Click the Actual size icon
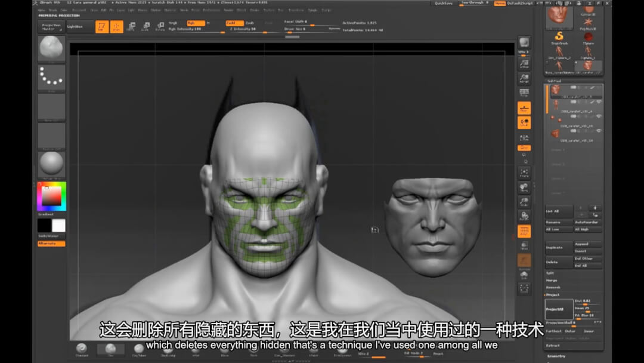 click(524, 64)
